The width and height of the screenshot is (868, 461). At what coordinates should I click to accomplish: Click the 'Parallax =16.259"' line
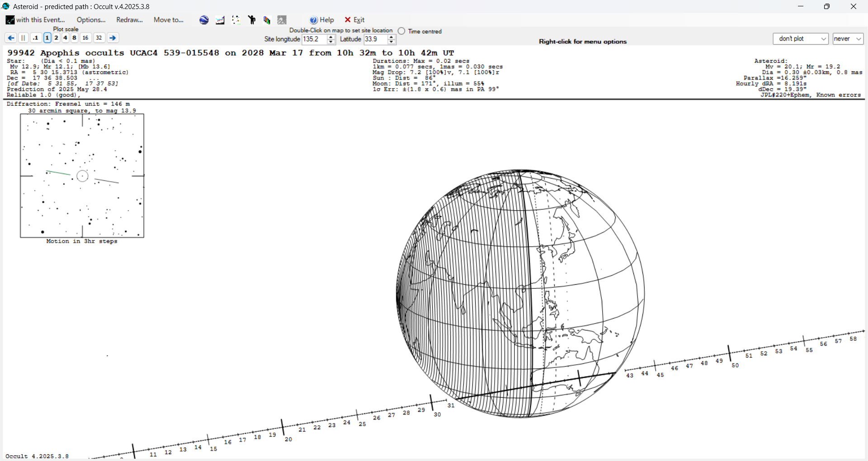(775, 78)
